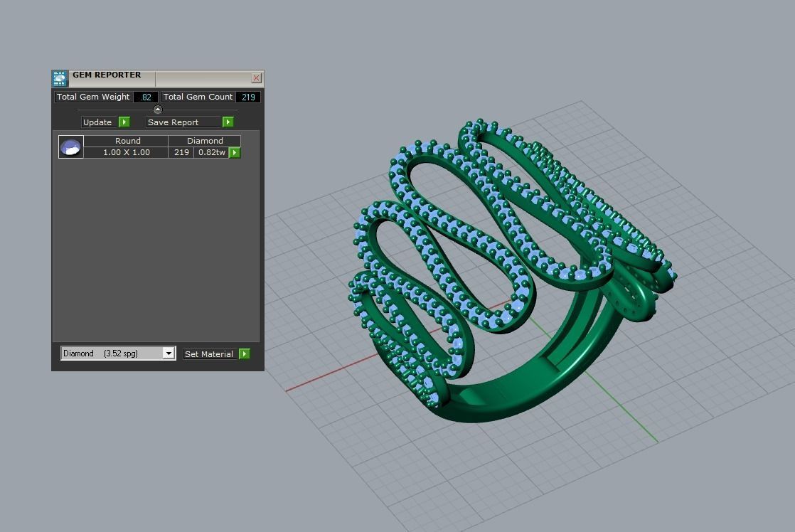Image resolution: width=795 pixels, height=532 pixels.
Task: Click the green arrow next to Save Report
Action: click(228, 122)
